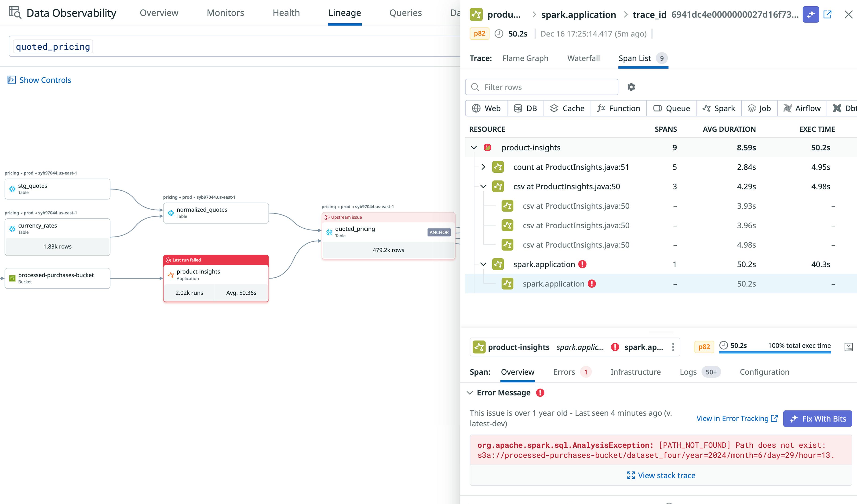Select the Cache resource filter
The width and height of the screenshot is (857, 504).
tap(567, 108)
